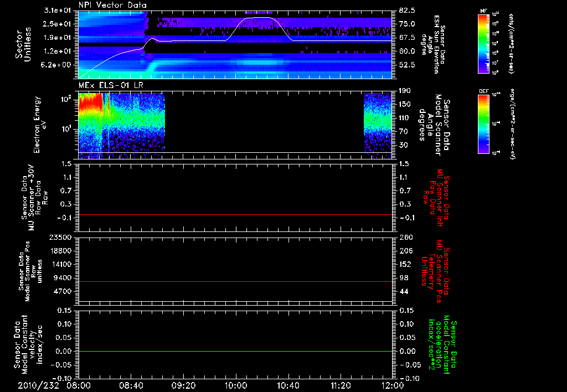Screen dimensions: 567x392
Task: Click the 'ergs/(cm**2-sr-sec-eV)' unit label
Action: [513, 123]
